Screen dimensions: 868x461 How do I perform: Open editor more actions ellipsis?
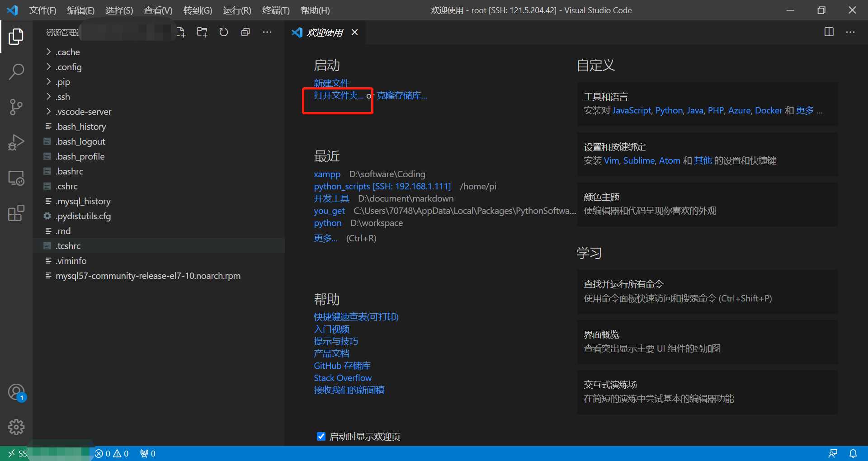click(850, 32)
